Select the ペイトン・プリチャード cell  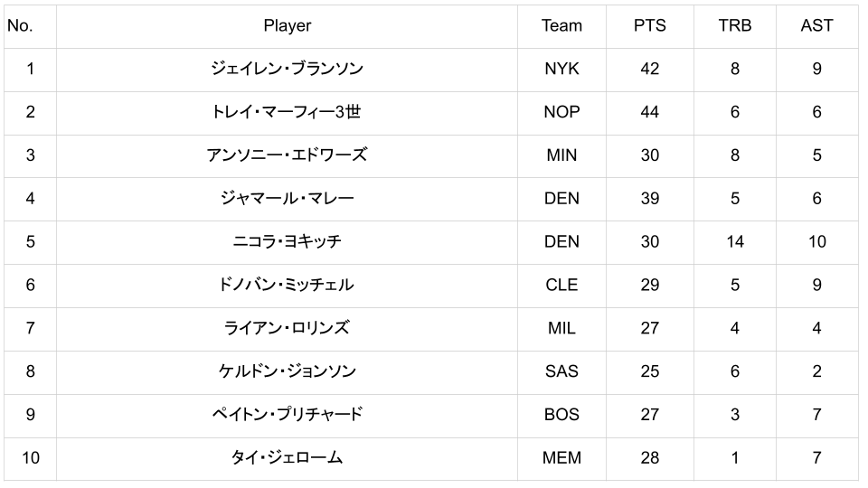tap(287, 415)
